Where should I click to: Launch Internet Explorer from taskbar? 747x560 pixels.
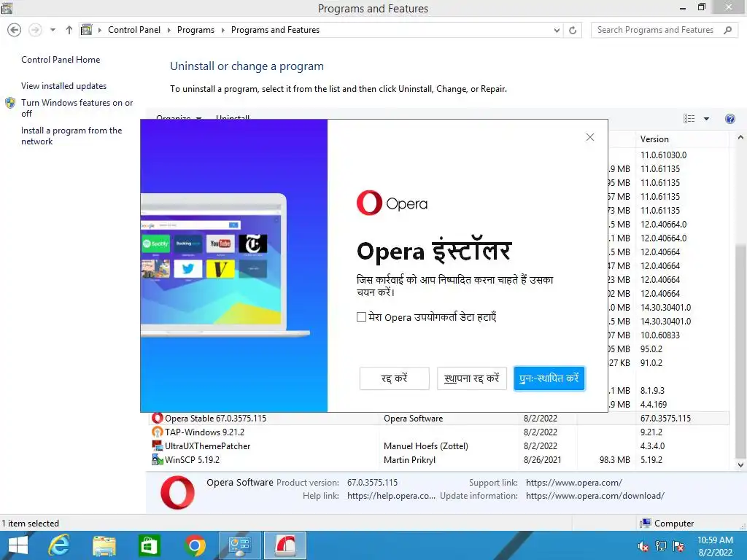[x=59, y=545]
